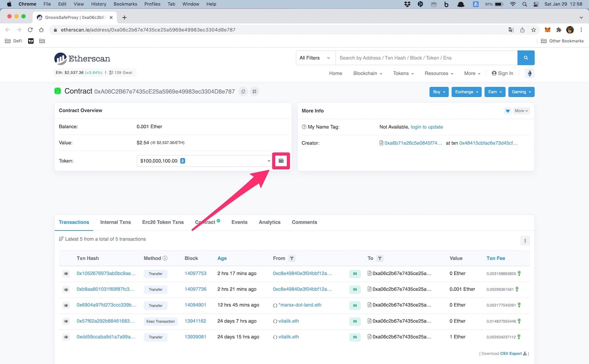Copy contract address to clipboard icon
This screenshot has height=364, width=589.
pos(243,91)
